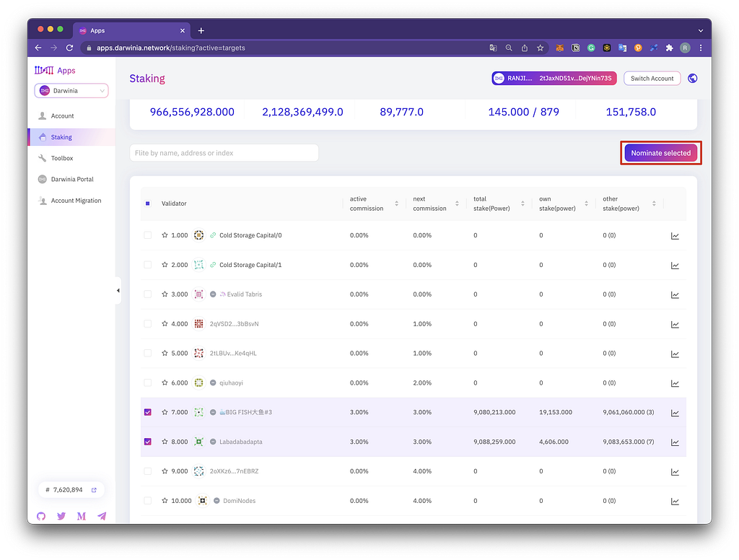Screen dimensions: 739x560
Task: Click validator name Labadabadapta
Action: [241, 442]
